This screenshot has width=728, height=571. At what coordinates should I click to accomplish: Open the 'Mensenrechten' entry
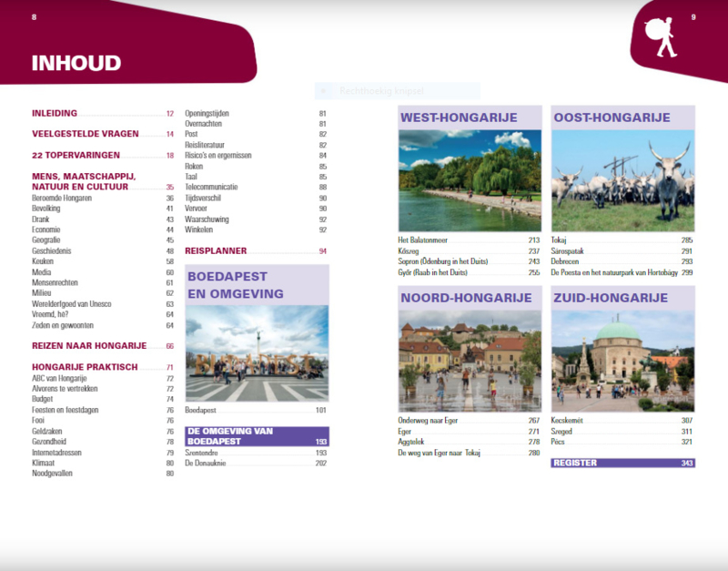[x=103, y=282]
